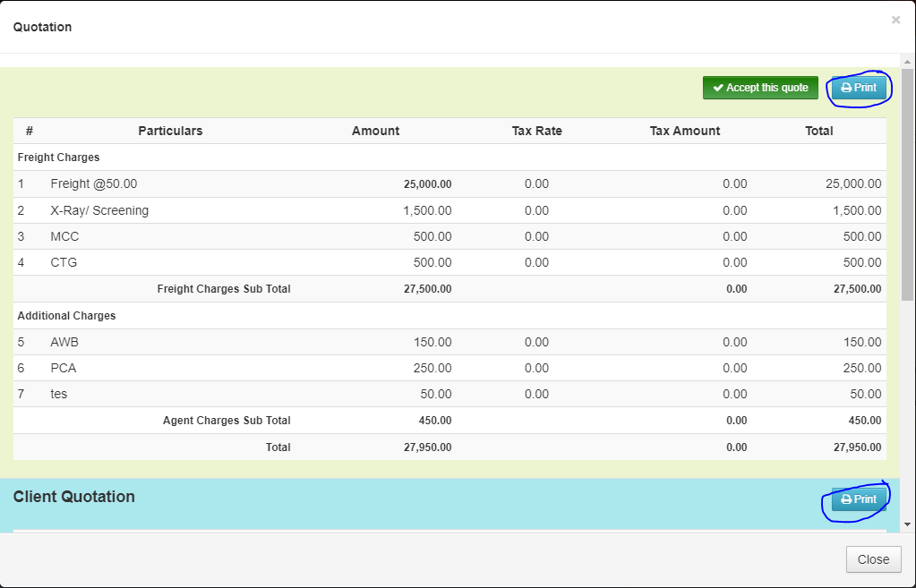Viewport: 916px width, 588px height.
Task: Click the PCA row label
Action: click(63, 369)
